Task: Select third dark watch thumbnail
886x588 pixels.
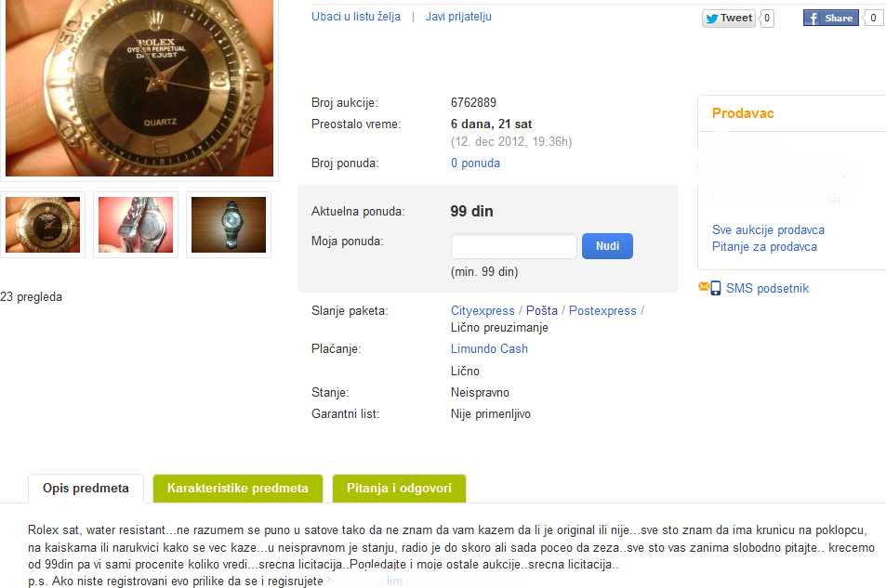Action: pyautogui.click(x=229, y=225)
